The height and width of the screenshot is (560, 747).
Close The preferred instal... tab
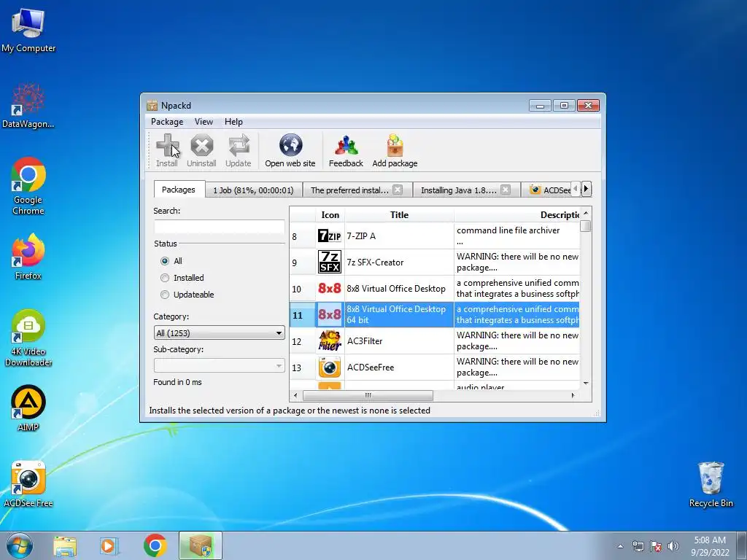(398, 190)
